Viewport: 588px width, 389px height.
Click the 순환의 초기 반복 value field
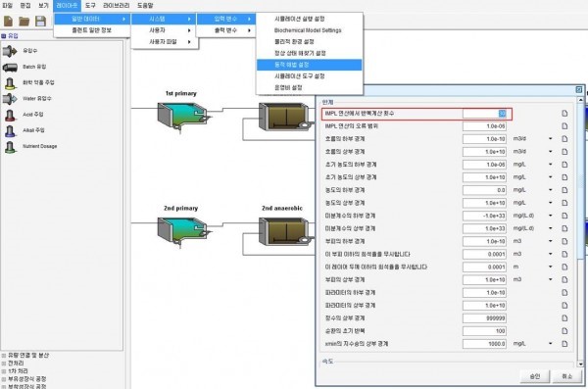tap(484, 331)
